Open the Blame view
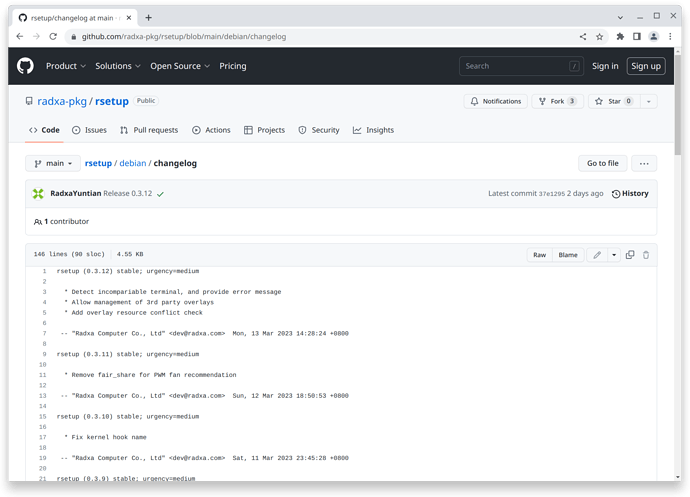The width and height of the screenshot is (690, 497). point(568,255)
